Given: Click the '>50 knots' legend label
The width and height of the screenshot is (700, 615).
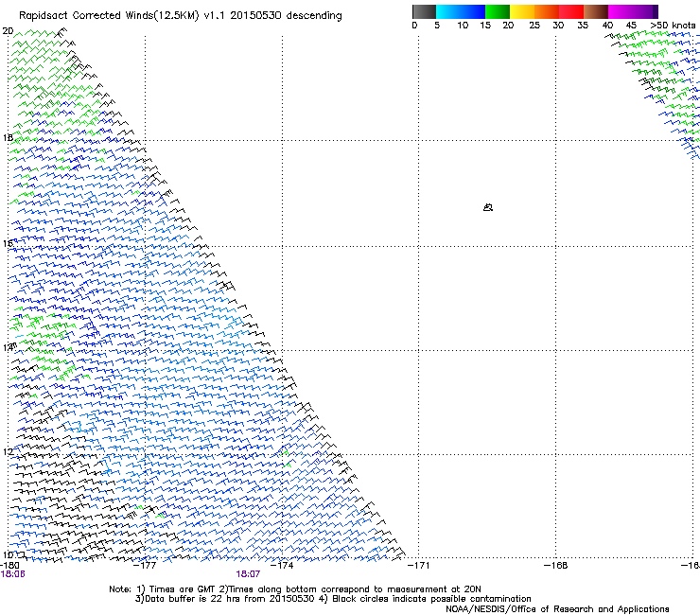Looking at the screenshot, I should [x=673, y=26].
